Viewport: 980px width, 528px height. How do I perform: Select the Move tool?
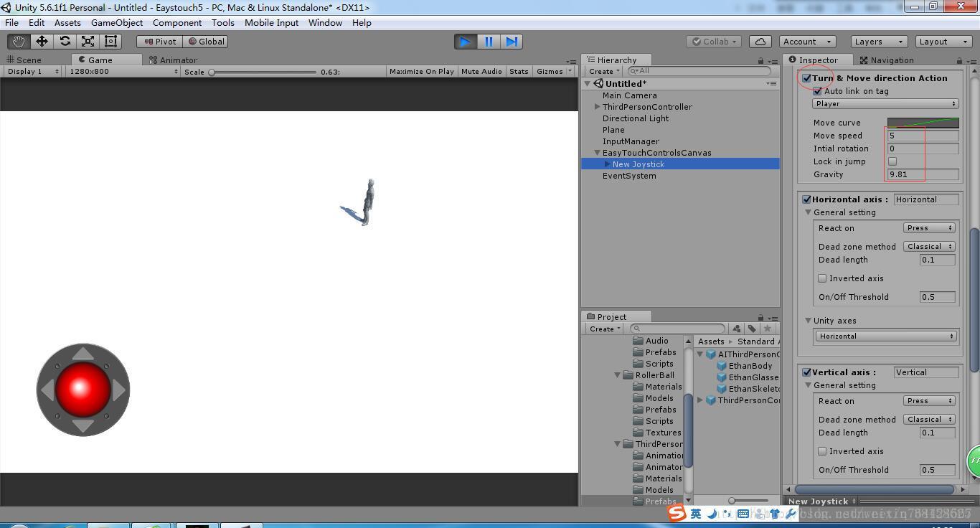coord(42,42)
